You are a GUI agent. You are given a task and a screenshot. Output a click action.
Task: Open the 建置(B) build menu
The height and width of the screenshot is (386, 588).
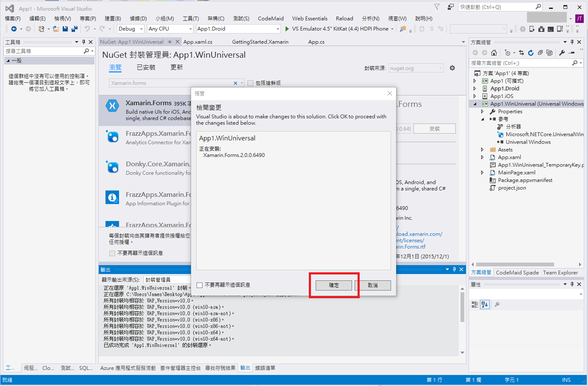113,18
